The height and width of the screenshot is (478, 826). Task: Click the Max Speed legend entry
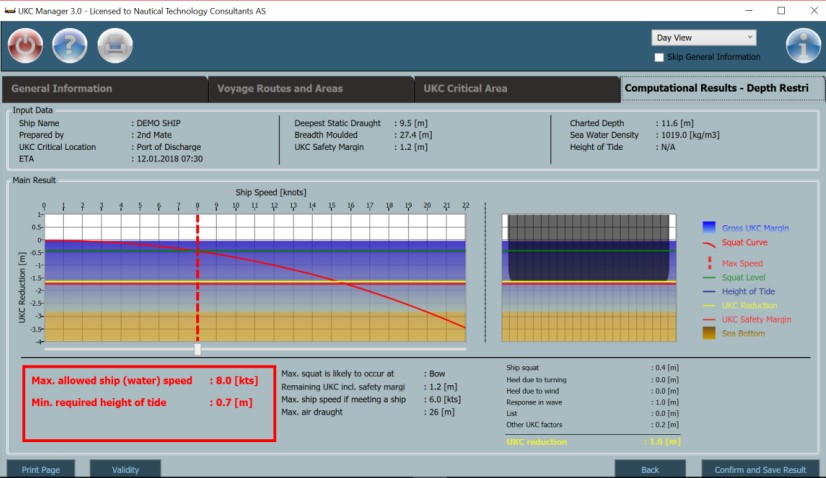pos(742,263)
